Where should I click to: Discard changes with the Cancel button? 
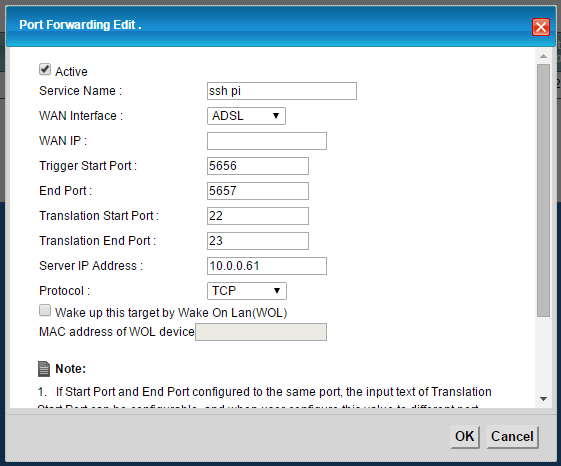(512, 437)
